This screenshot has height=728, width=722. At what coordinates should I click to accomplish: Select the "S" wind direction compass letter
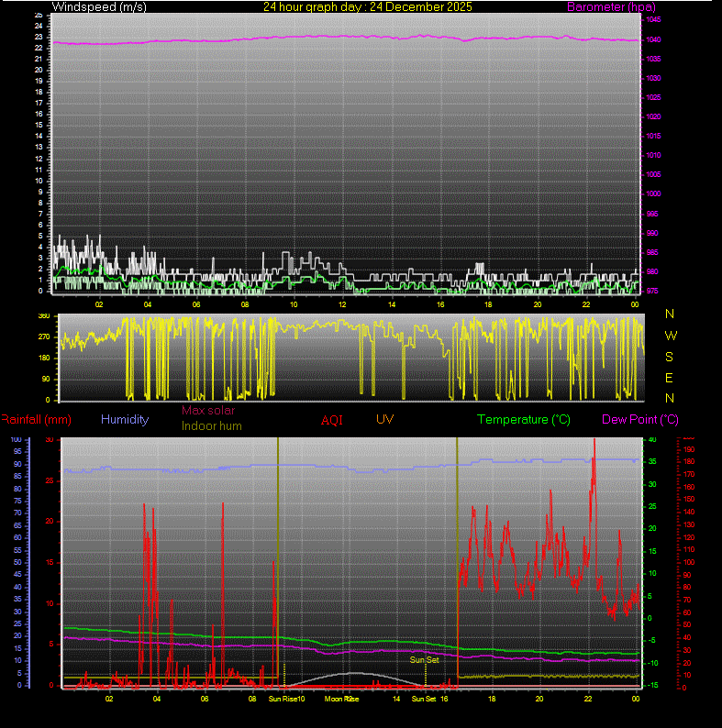click(x=669, y=357)
